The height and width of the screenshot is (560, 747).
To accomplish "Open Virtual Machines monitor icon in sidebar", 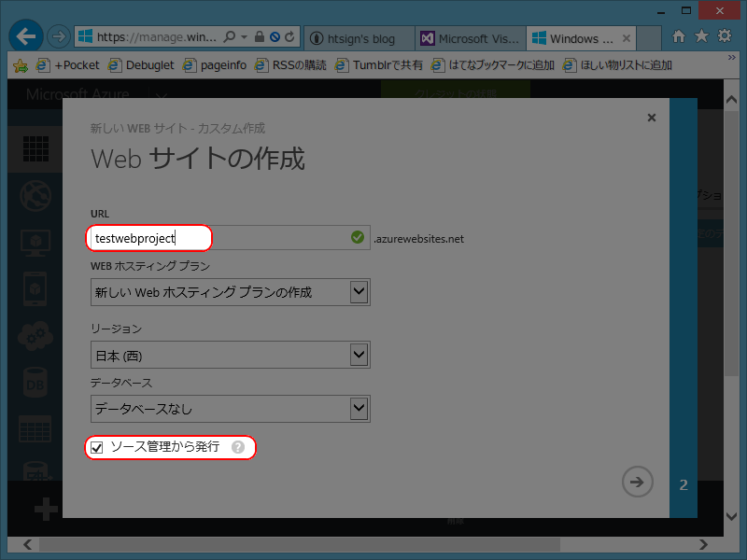I will [x=35, y=243].
